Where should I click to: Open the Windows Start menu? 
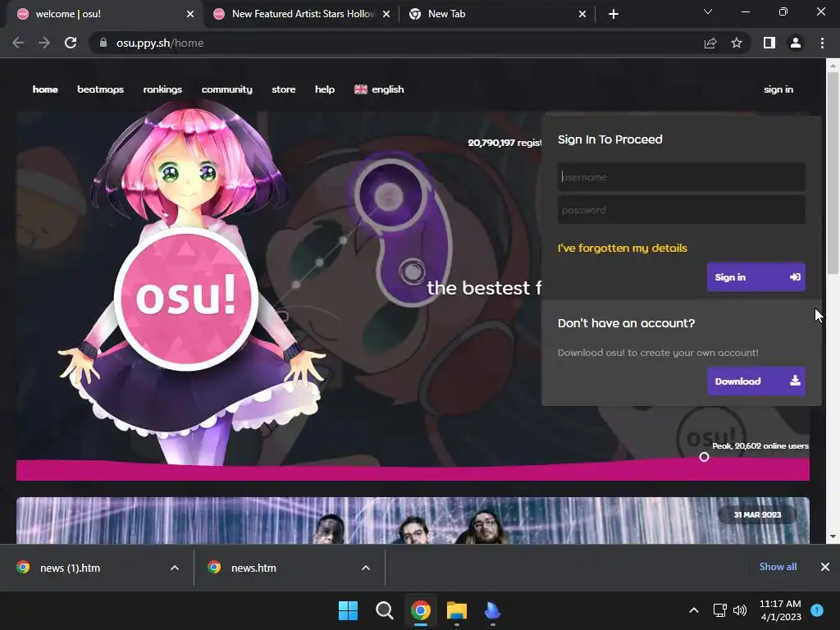(348, 610)
